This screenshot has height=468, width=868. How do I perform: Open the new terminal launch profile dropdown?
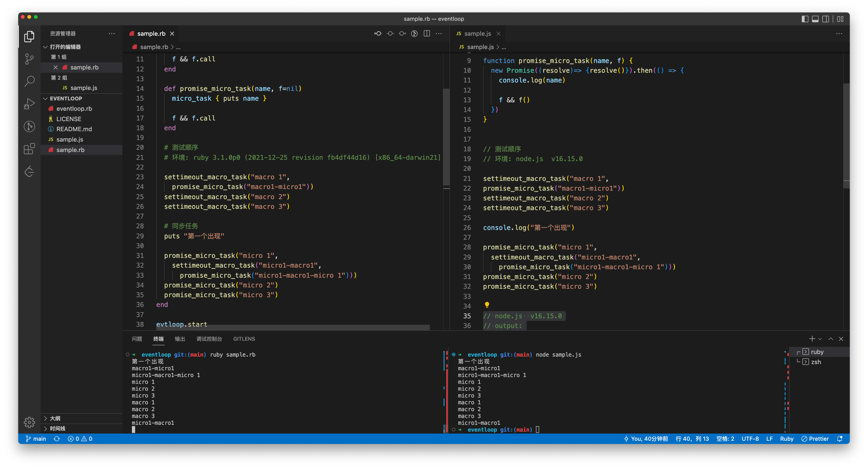tap(820, 339)
